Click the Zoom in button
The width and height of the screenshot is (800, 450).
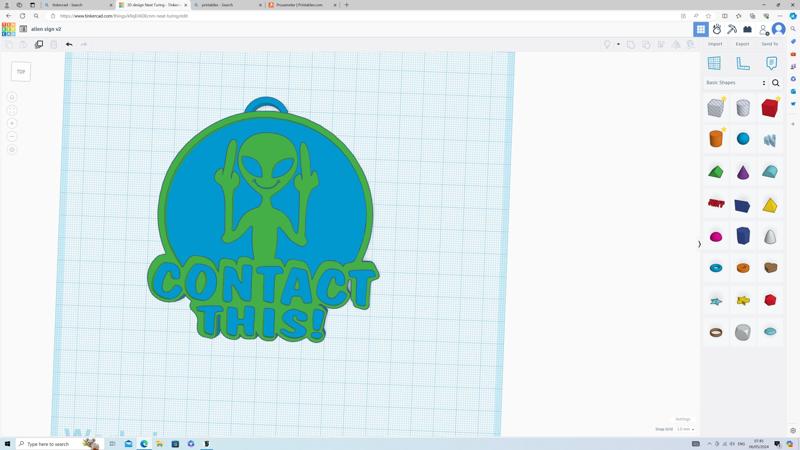pos(12,123)
